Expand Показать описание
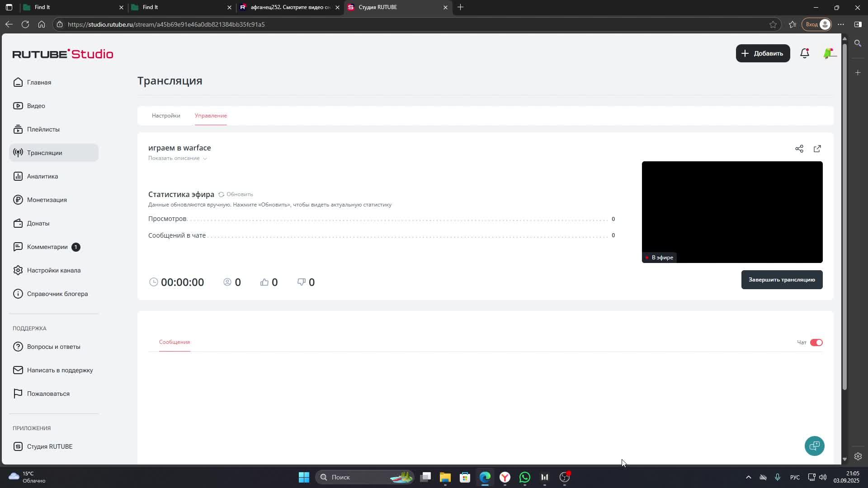The width and height of the screenshot is (868, 488). tap(177, 158)
